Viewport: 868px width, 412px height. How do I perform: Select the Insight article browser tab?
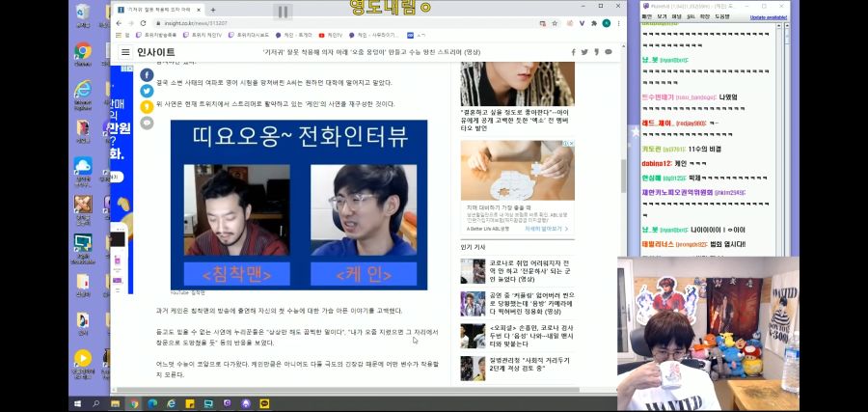(159, 10)
